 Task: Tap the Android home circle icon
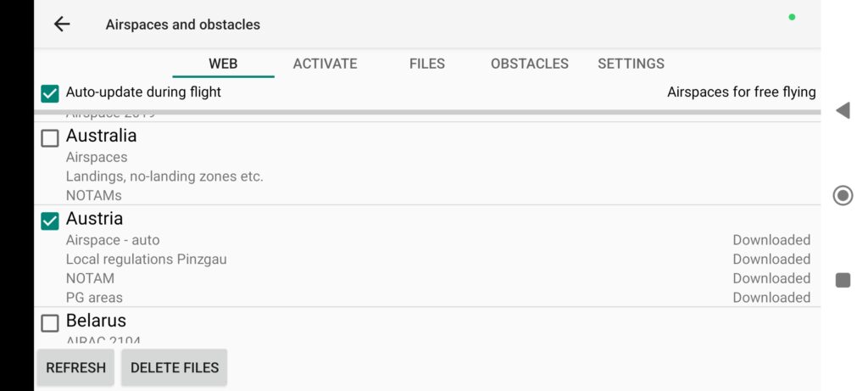(x=843, y=195)
